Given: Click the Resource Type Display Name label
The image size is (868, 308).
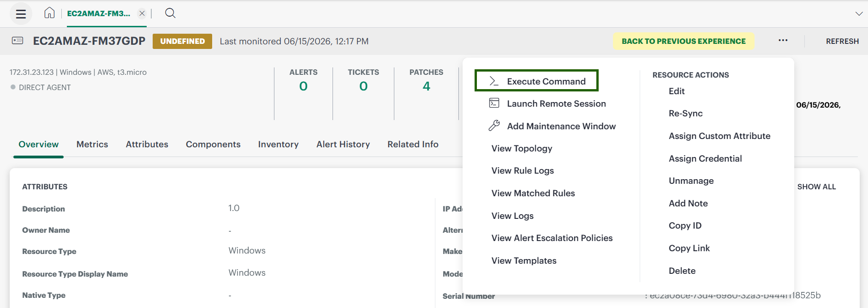Looking at the screenshot, I should tap(75, 274).
